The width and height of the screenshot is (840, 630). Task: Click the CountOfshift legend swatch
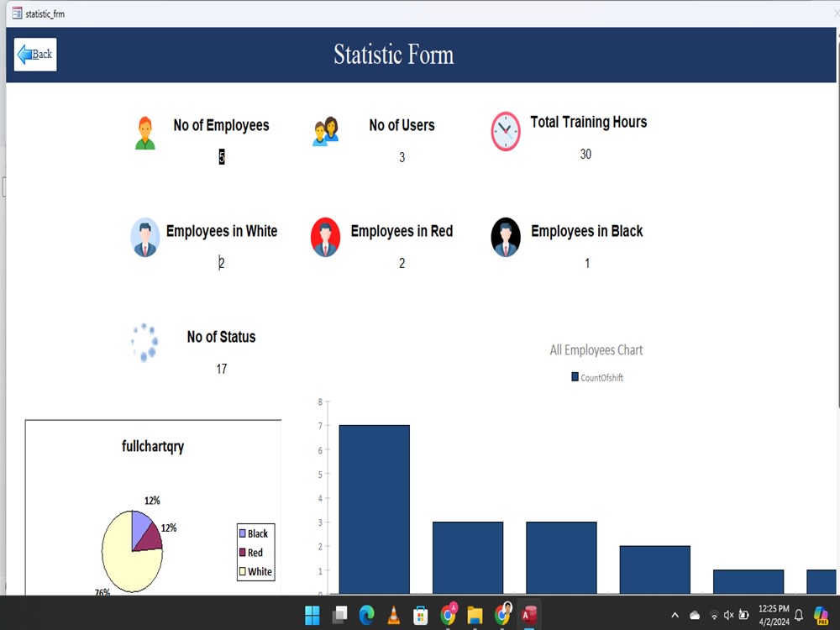575,376
